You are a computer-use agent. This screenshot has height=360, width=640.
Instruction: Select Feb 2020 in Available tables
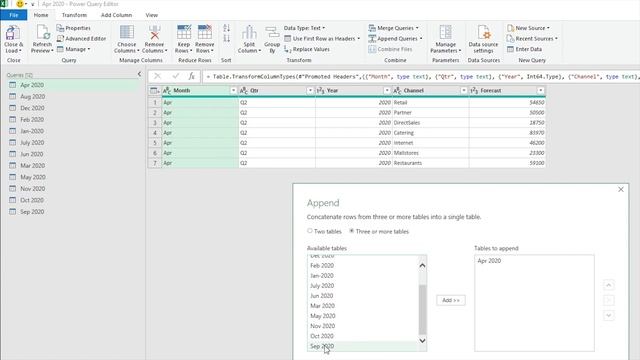(363, 265)
